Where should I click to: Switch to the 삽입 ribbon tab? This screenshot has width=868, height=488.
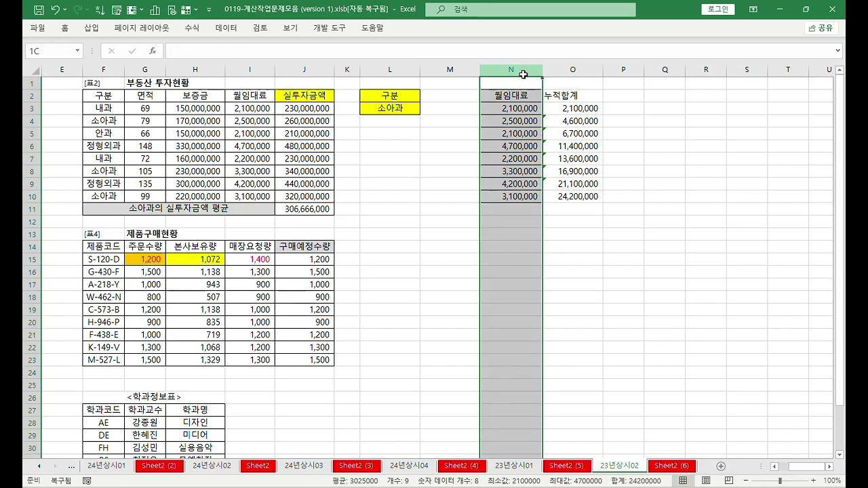click(92, 28)
